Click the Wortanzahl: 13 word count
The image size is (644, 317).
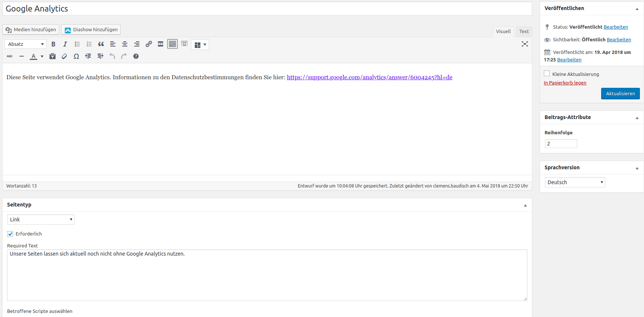22,186
